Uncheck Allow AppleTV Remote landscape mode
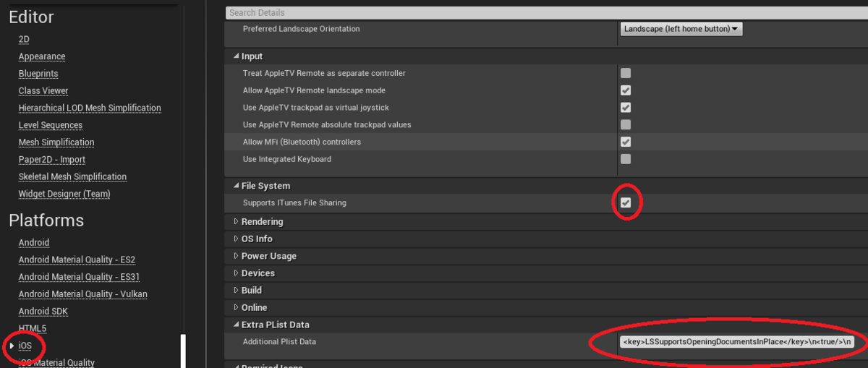 coord(626,90)
